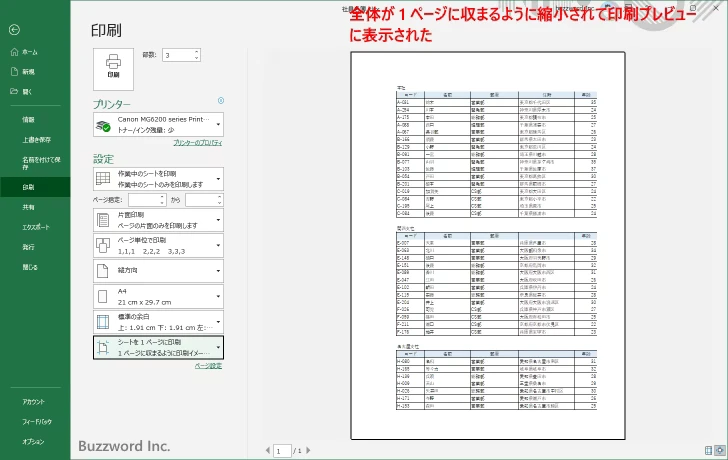The image size is (728, 460).
Task: Increase the end page spinner value
Action: [220, 197]
